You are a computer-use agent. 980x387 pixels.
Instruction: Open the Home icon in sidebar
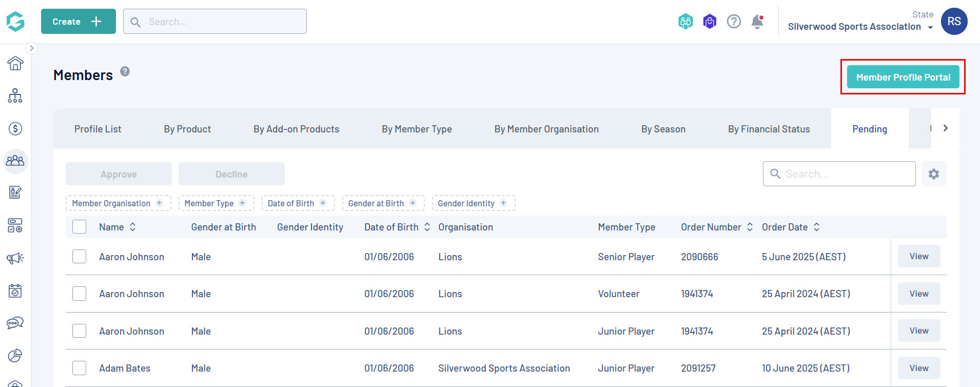[15, 63]
